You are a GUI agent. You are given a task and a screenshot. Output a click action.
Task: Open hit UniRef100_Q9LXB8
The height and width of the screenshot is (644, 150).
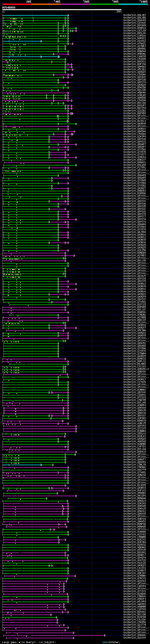tap(135, 18)
